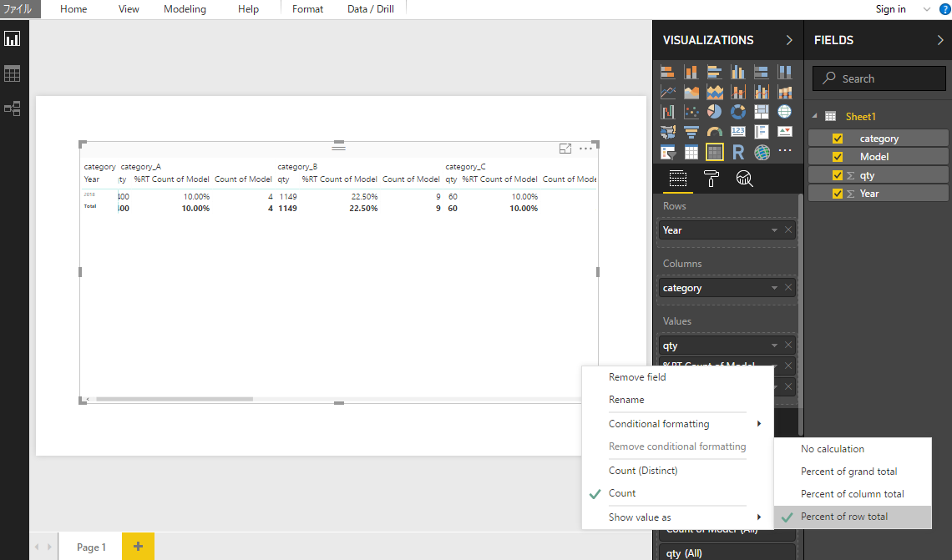Image resolution: width=952 pixels, height=560 pixels.
Task: Choose the Scatter chart visualization
Action: [691, 112]
